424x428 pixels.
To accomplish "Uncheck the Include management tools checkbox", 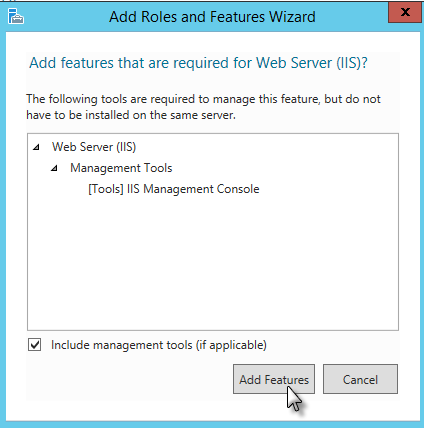I will click(x=35, y=345).
